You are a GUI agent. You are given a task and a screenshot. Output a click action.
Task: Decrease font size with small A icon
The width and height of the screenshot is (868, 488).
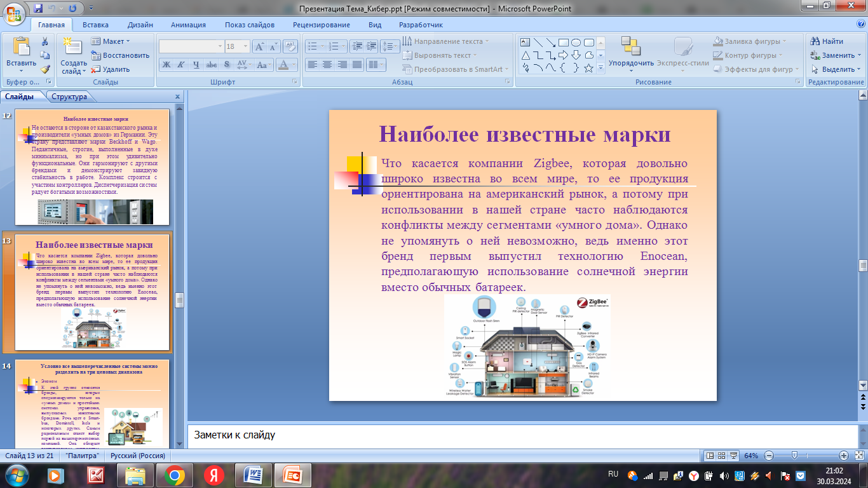pos(274,46)
